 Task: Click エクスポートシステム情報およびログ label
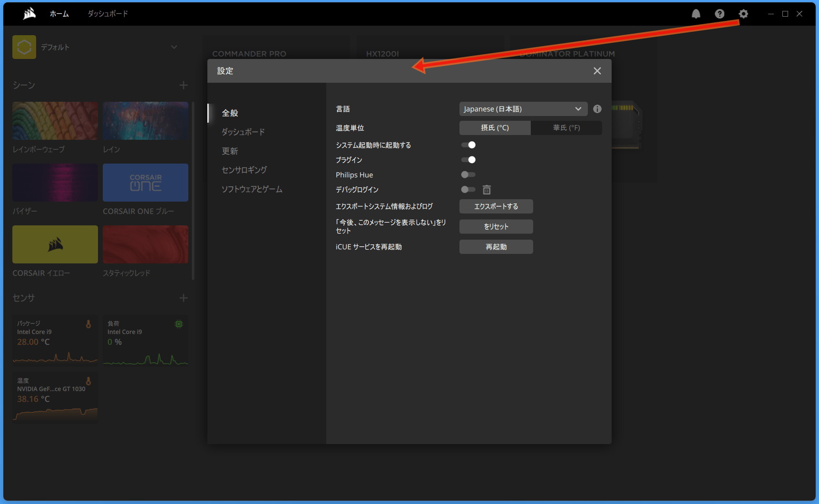(x=384, y=206)
